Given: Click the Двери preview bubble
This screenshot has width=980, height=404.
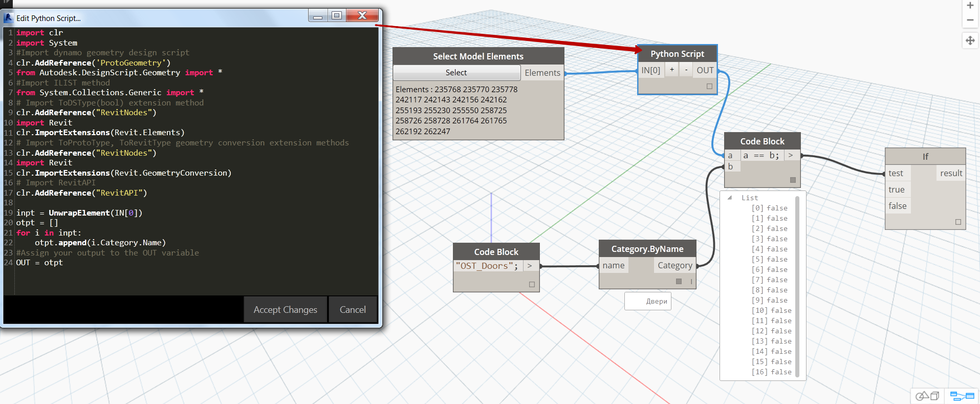Looking at the screenshot, I should [648, 301].
